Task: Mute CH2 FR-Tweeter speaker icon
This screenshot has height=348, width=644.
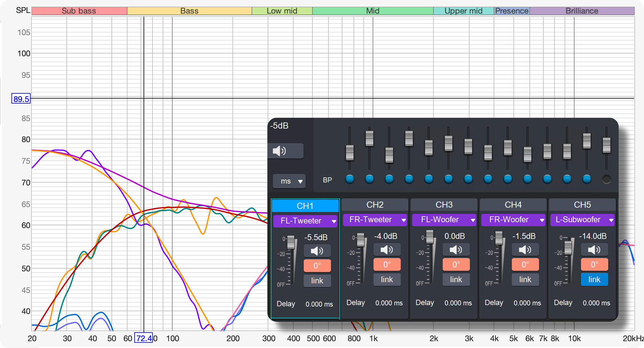Action: click(387, 249)
